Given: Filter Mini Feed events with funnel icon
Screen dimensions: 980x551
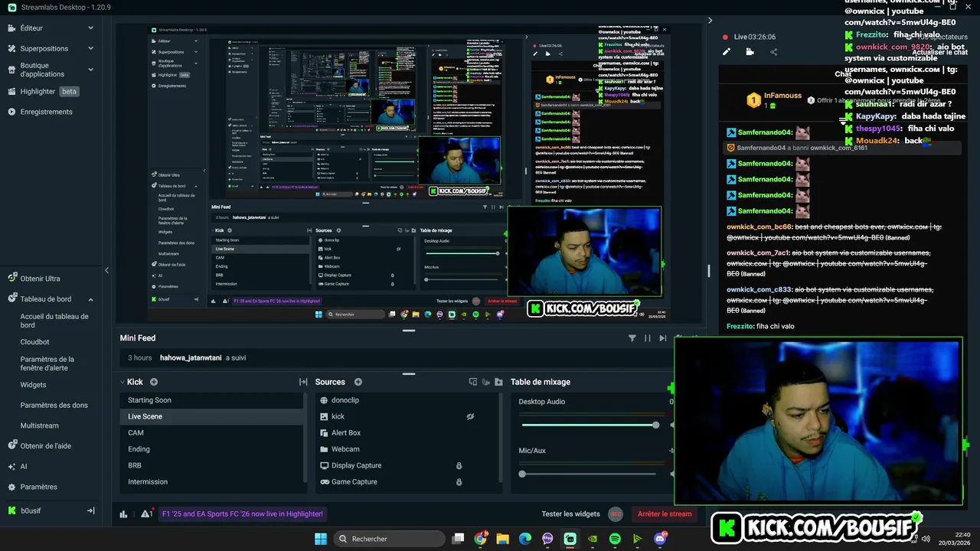Looking at the screenshot, I should pos(632,338).
